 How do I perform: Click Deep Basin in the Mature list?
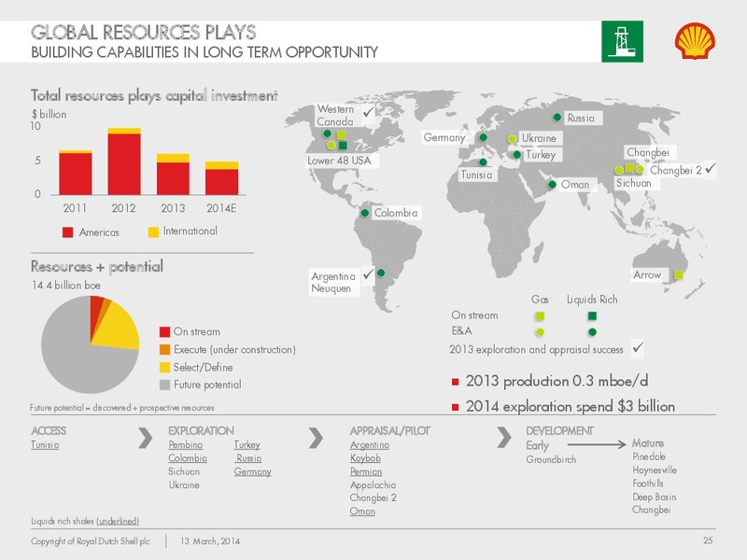tap(655, 497)
